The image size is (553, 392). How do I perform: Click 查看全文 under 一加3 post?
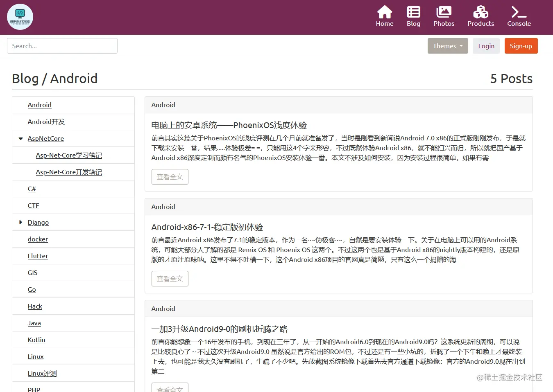pyautogui.click(x=170, y=387)
